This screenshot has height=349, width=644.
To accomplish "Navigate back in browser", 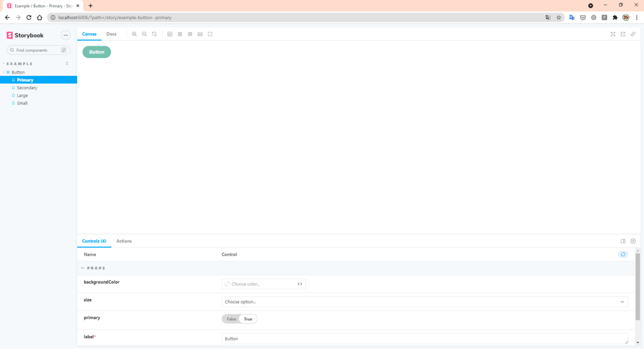I will [8, 17].
